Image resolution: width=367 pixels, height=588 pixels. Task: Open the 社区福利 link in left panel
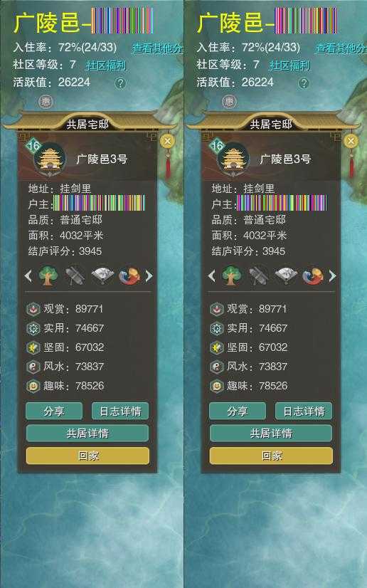coord(106,65)
